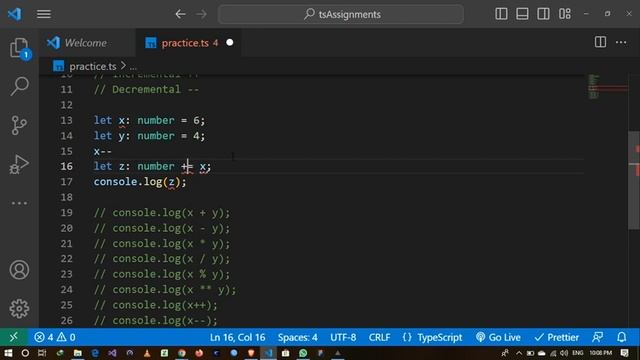Toggle the primary side bar layout icon
This screenshot has height=360, width=640.
(501, 14)
